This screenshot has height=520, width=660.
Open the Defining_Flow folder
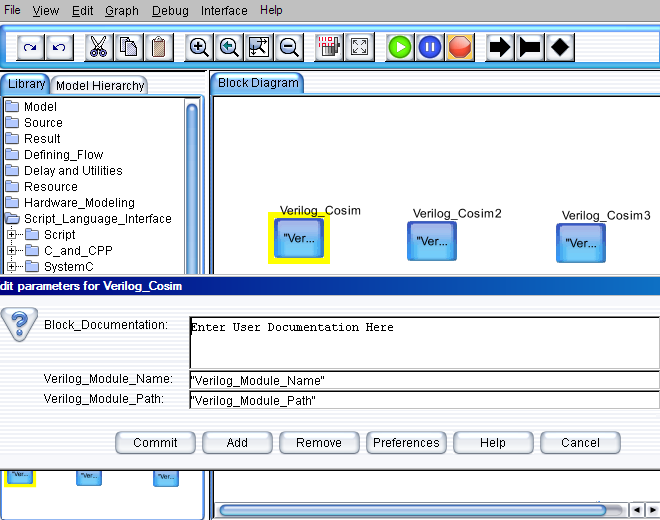(54, 155)
